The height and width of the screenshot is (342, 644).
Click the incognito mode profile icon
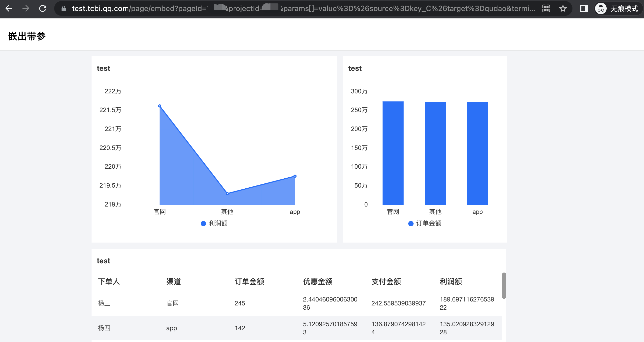(601, 8)
